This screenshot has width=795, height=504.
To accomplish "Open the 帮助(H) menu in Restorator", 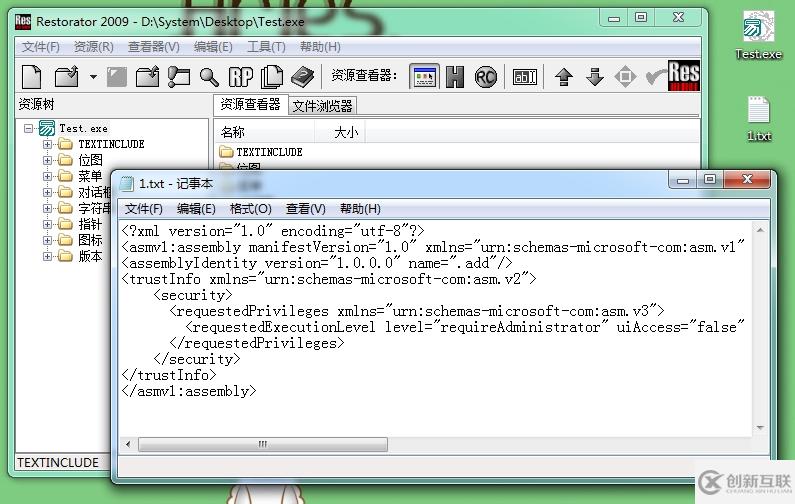I will pos(320,47).
